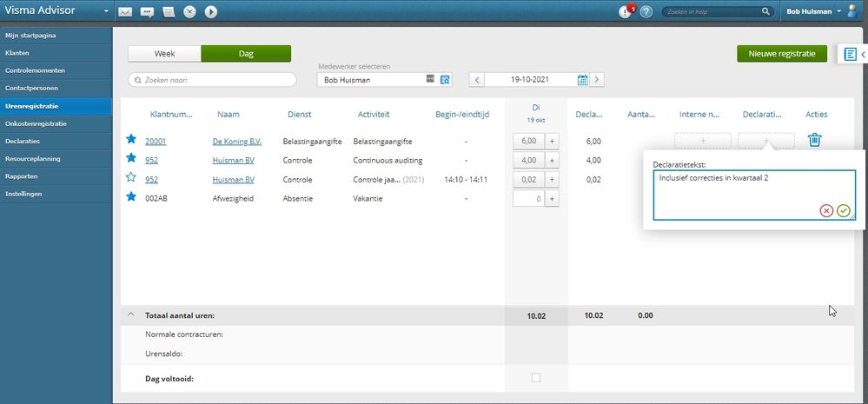Open client number 20001 link
868x404 pixels.
click(156, 141)
